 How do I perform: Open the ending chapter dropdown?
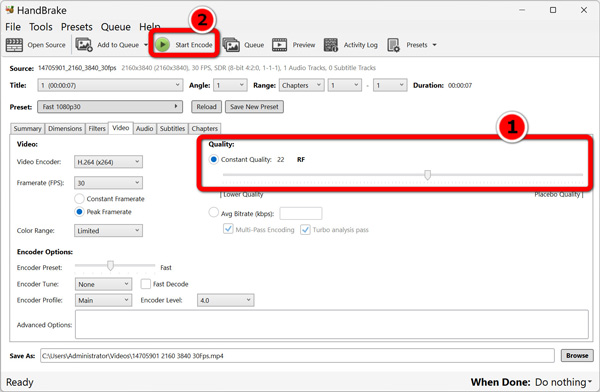(390, 85)
